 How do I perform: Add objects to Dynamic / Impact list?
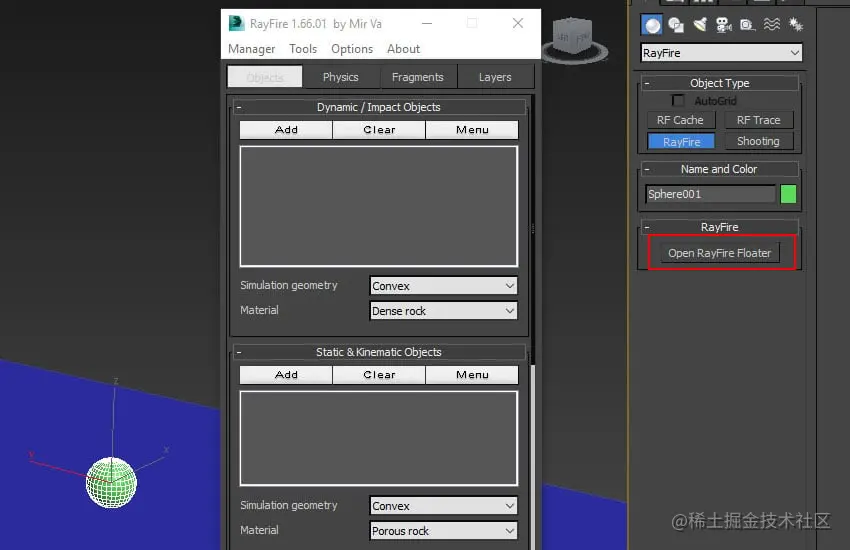[286, 130]
